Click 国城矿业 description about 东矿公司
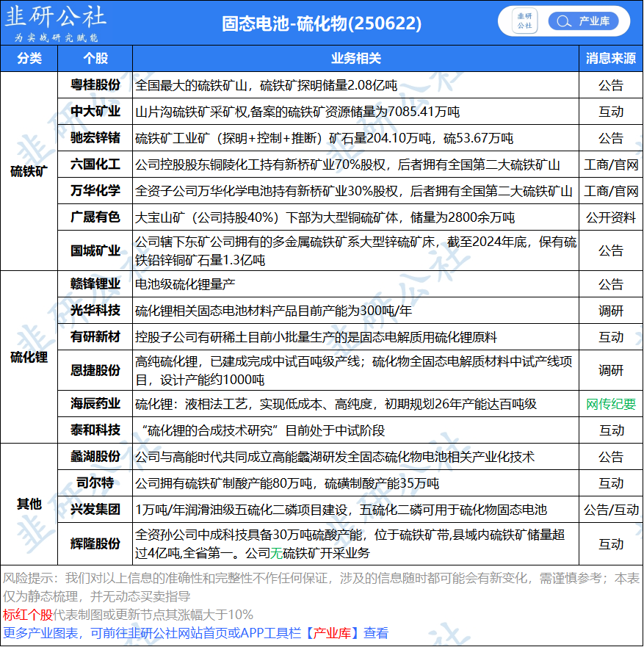The width and height of the screenshot is (644, 647). coord(355,251)
